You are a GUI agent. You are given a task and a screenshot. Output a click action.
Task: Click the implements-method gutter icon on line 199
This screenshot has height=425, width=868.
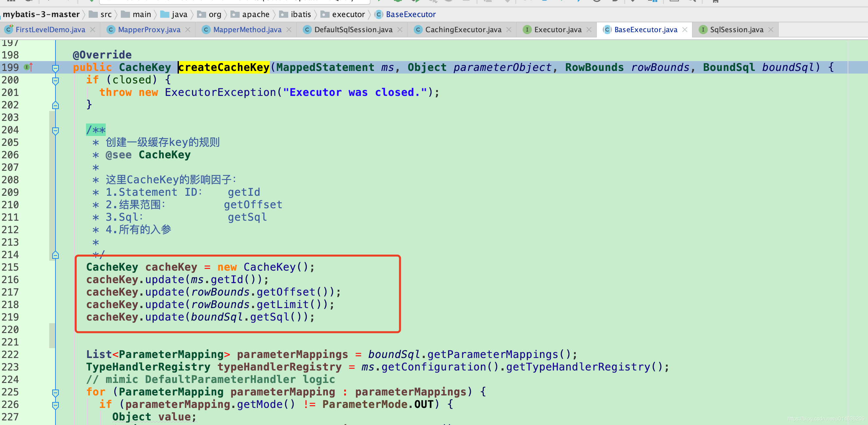pos(28,67)
